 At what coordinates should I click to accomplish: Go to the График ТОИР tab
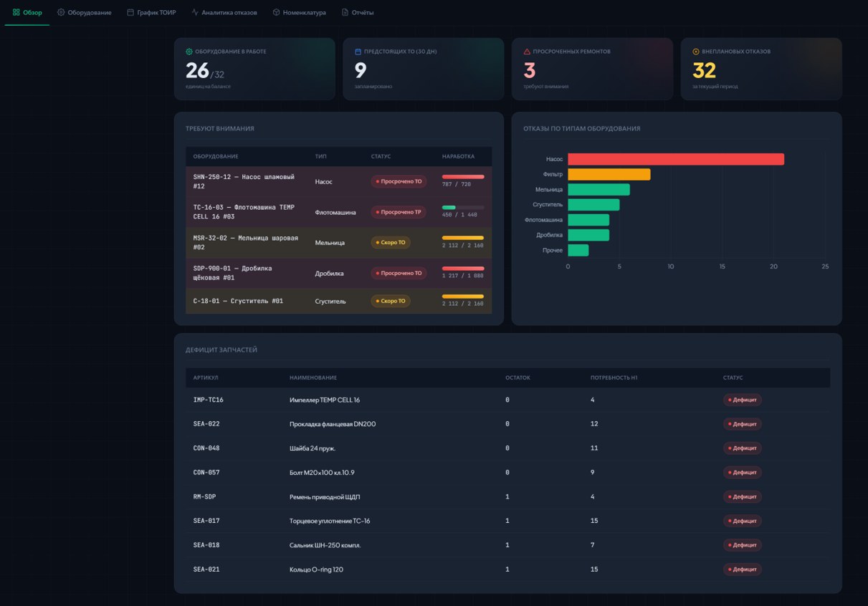click(x=151, y=12)
